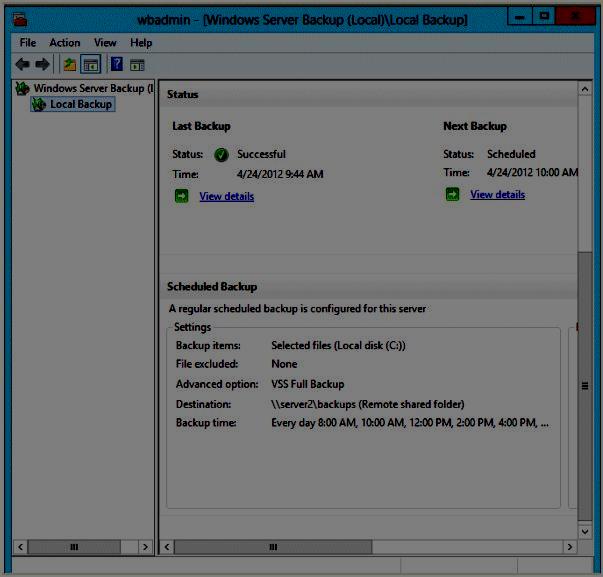603x577 pixels.
Task: Click main pane horizontal scroll-left arrow
Action: (x=167, y=547)
